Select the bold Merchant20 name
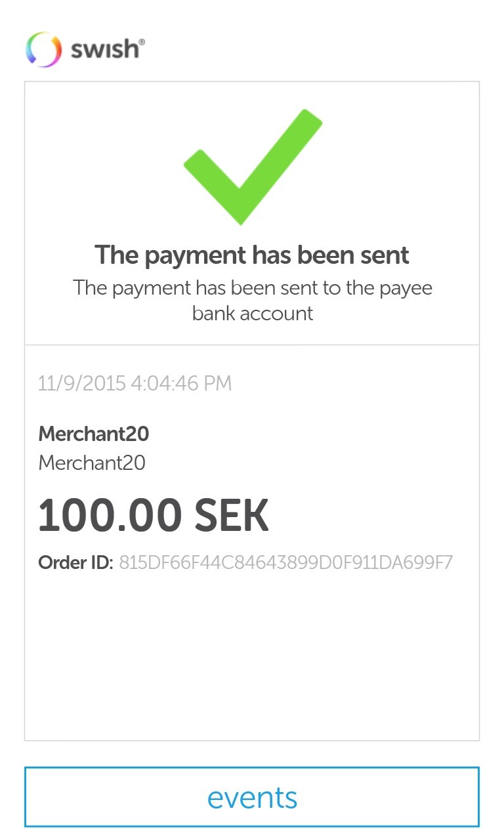This screenshot has width=504, height=840. click(93, 434)
